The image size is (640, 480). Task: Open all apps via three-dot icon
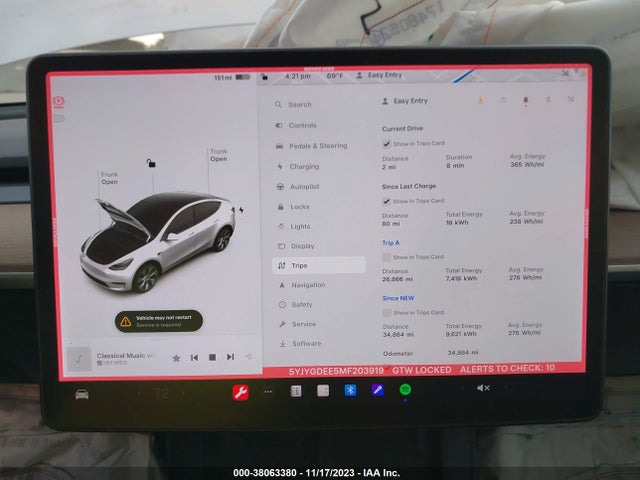268,392
